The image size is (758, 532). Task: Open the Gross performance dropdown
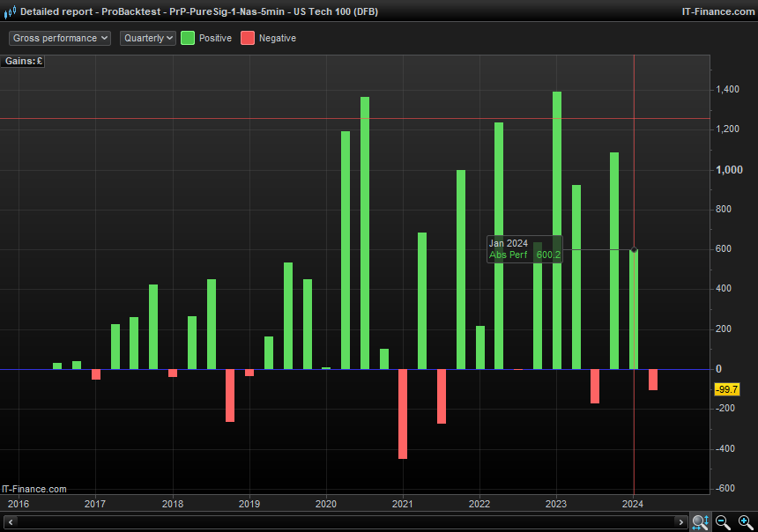pos(59,38)
